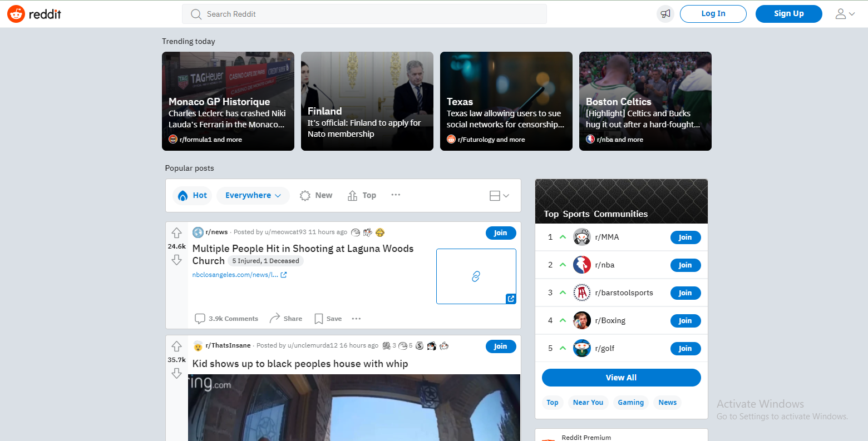
Task: Click the r/MMA community avatar
Action: (x=582, y=237)
